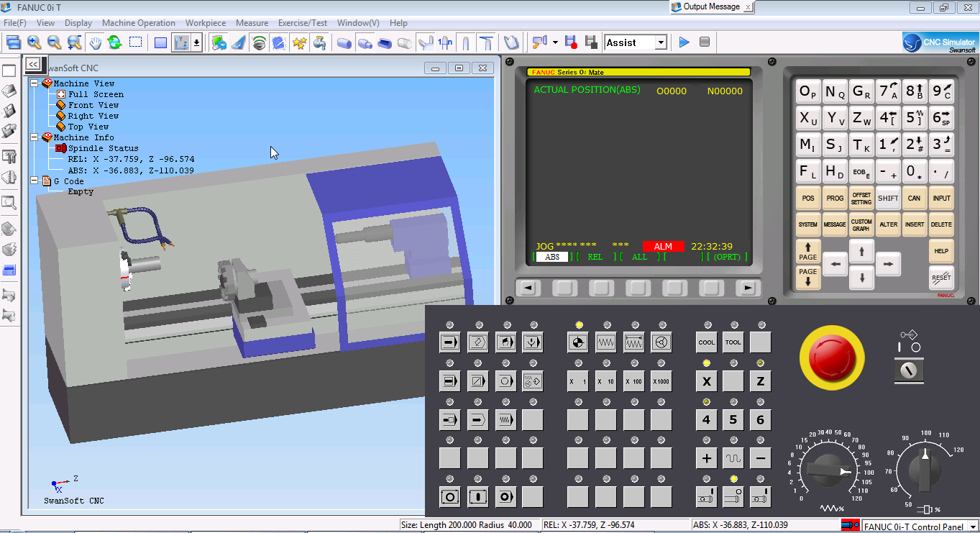Viewport: 980px width, 533px height.
Task: Toggle coolant with the COOL button
Action: pos(705,342)
